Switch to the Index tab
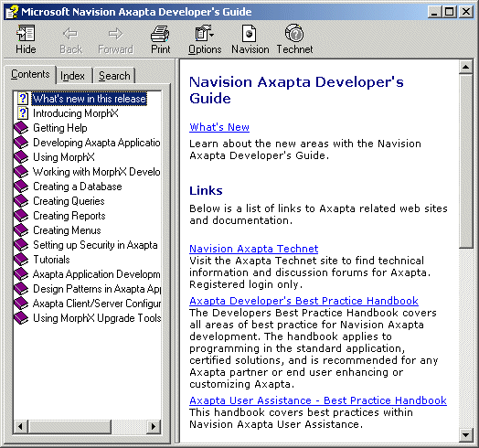This screenshot has width=479, height=448. [x=72, y=76]
